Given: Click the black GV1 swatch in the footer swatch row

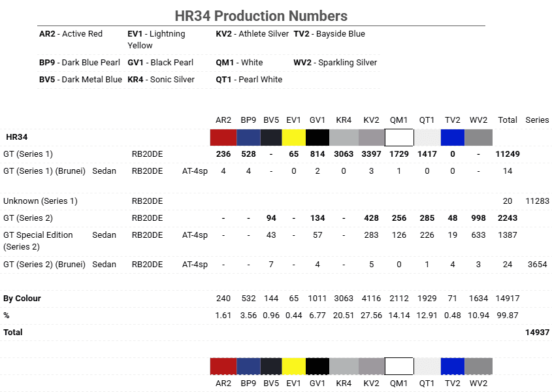Looking at the screenshot, I should (317, 366).
